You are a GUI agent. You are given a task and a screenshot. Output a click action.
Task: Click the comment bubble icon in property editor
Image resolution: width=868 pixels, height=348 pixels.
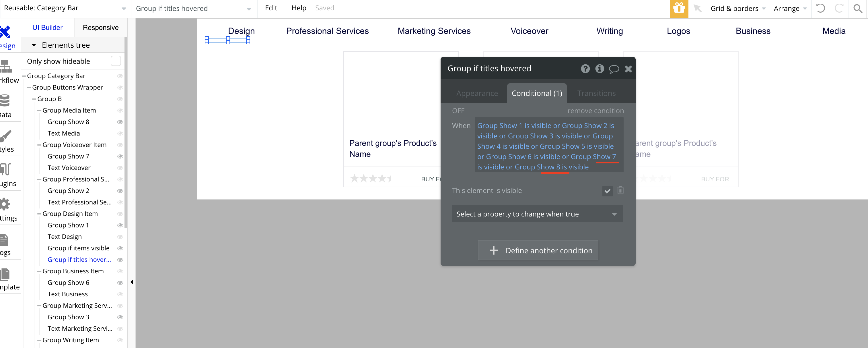click(x=614, y=69)
